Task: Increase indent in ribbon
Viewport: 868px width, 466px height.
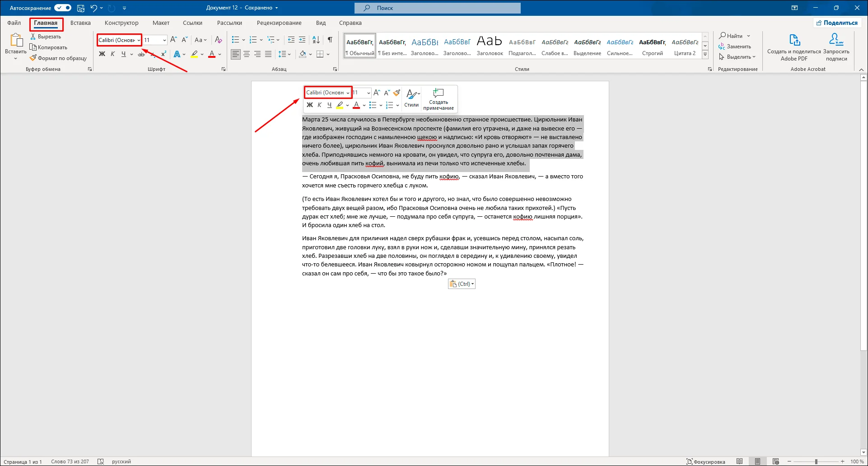Action: (x=302, y=40)
